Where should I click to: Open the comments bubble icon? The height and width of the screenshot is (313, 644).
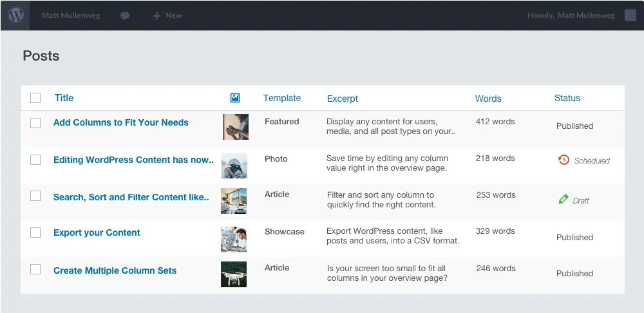point(125,15)
